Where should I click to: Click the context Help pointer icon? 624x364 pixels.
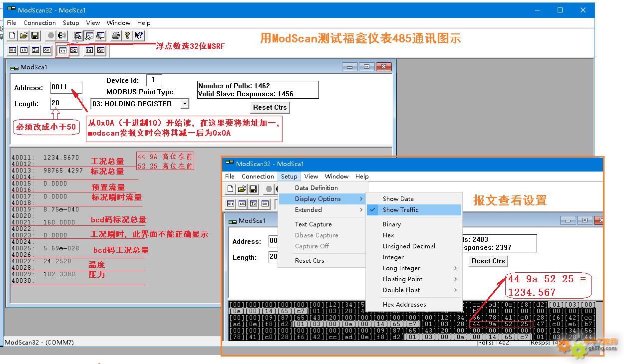point(139,35)
